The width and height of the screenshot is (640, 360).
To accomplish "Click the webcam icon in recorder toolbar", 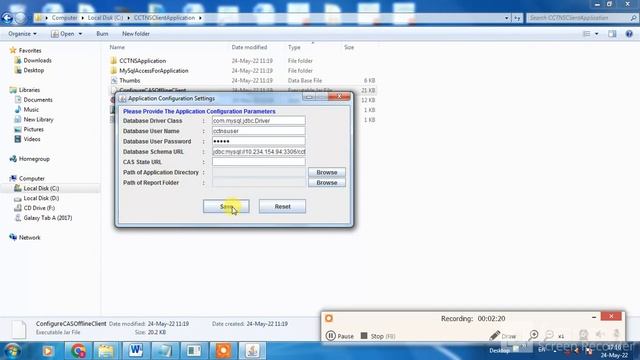I will (584, 335).
